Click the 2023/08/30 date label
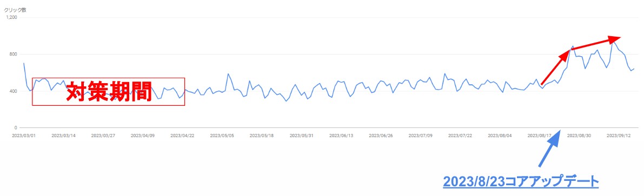Viewport: 644px width, 196px height. (579, 136)
